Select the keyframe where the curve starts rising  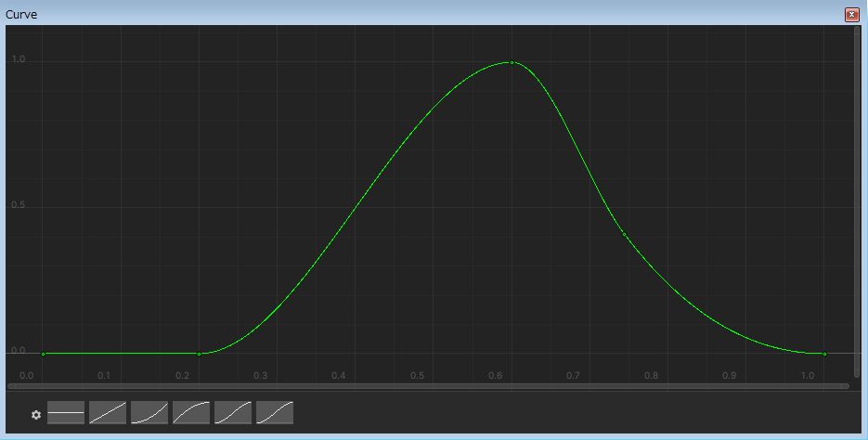(199, 354)
